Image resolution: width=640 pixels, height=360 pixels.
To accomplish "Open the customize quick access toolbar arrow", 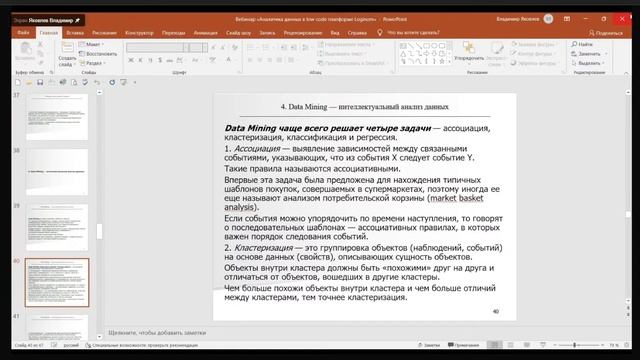I will click(135, 82).
